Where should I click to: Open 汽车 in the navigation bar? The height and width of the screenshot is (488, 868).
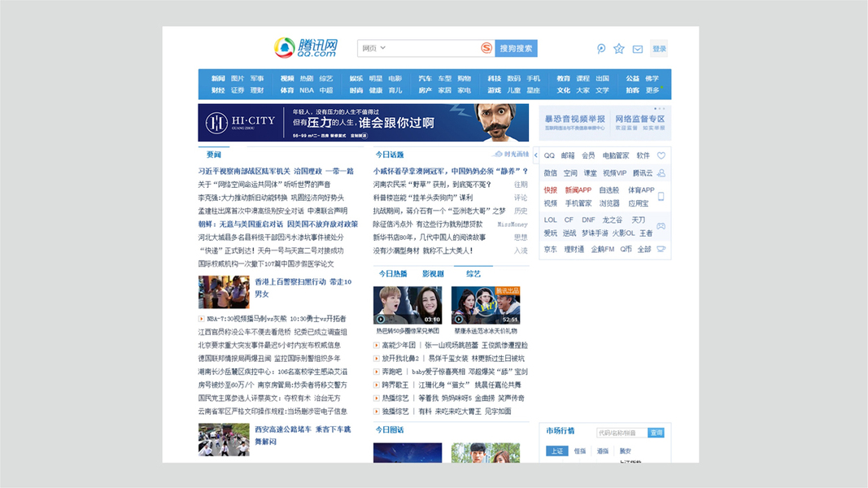click(425, 79)
